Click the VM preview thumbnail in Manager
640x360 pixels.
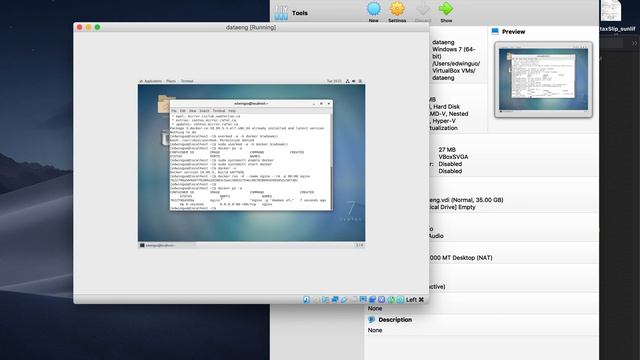(543, 80)
